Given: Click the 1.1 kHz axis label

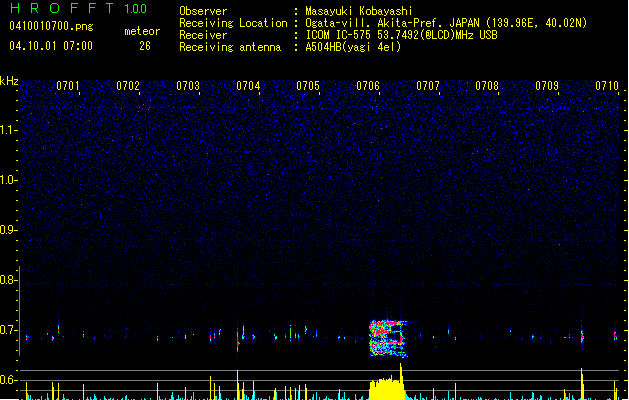Looking at the screenshot, I should (x=9, y=130).
